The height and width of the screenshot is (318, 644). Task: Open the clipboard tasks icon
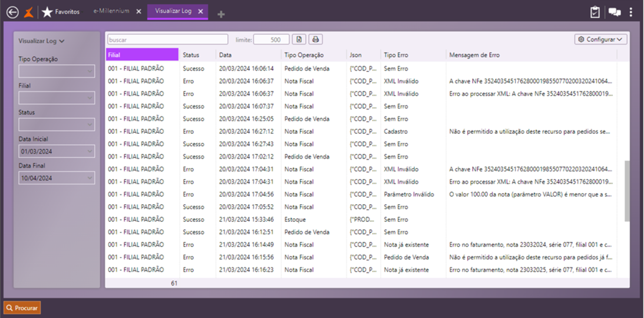point(595,12)
